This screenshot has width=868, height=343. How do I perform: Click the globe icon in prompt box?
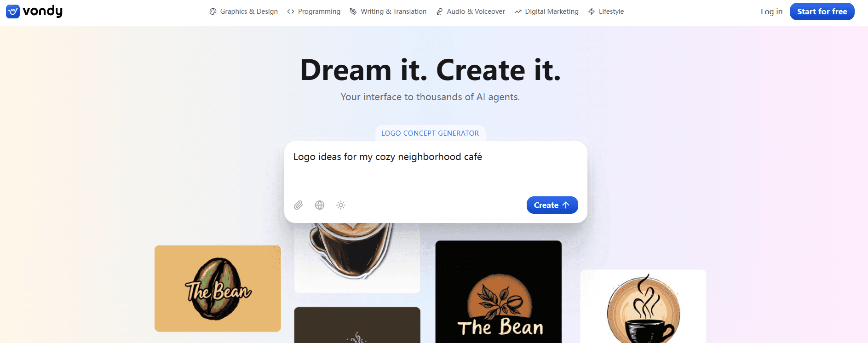click(x=320, y=205)
